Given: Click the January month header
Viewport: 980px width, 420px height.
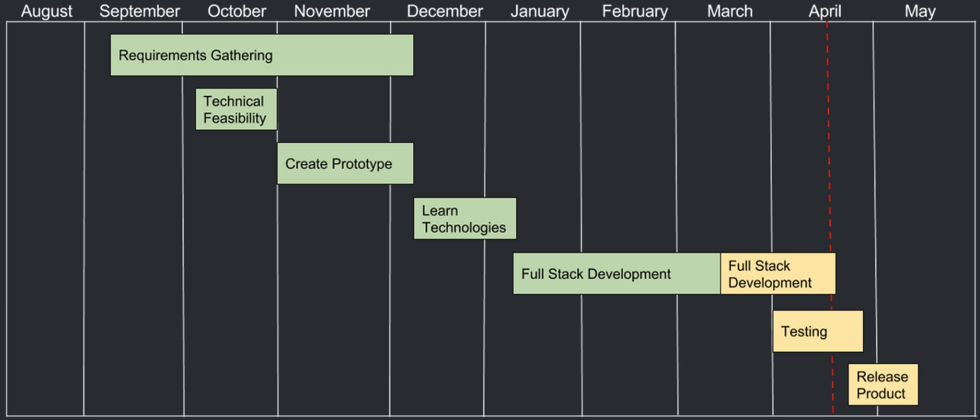Looking at the screenshot, I should (x=540, y=11).
